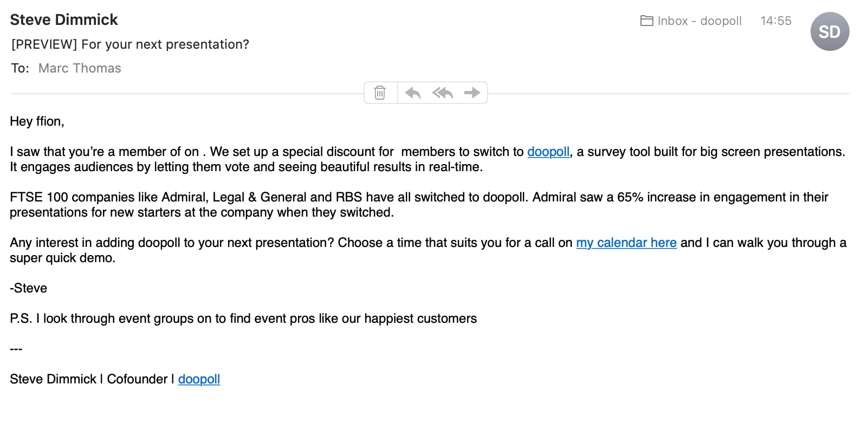Click the "Steve Dimmick | Cofounder" signature text

tap(89, 379)
